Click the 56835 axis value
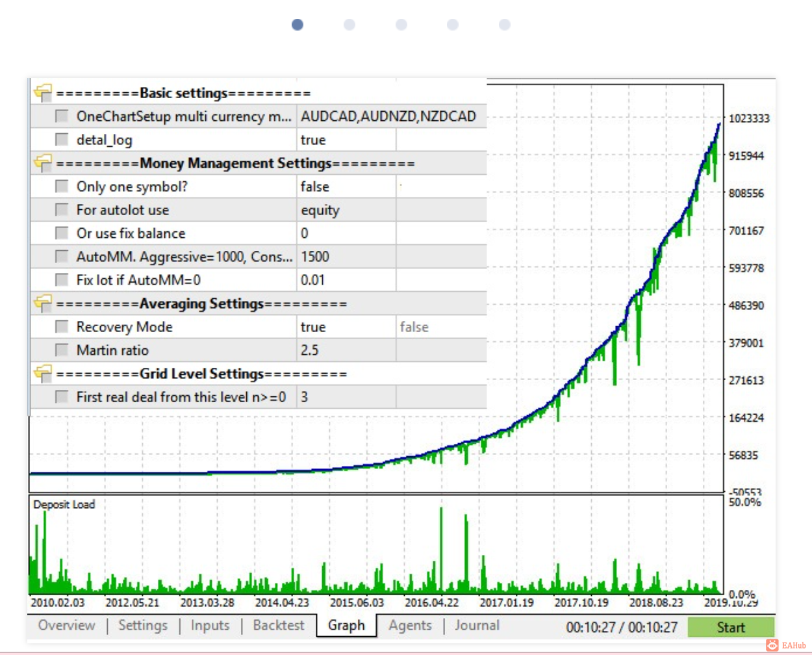Image resolution: width=812 pixels, height=655 pixels. [x=743, y=455]
